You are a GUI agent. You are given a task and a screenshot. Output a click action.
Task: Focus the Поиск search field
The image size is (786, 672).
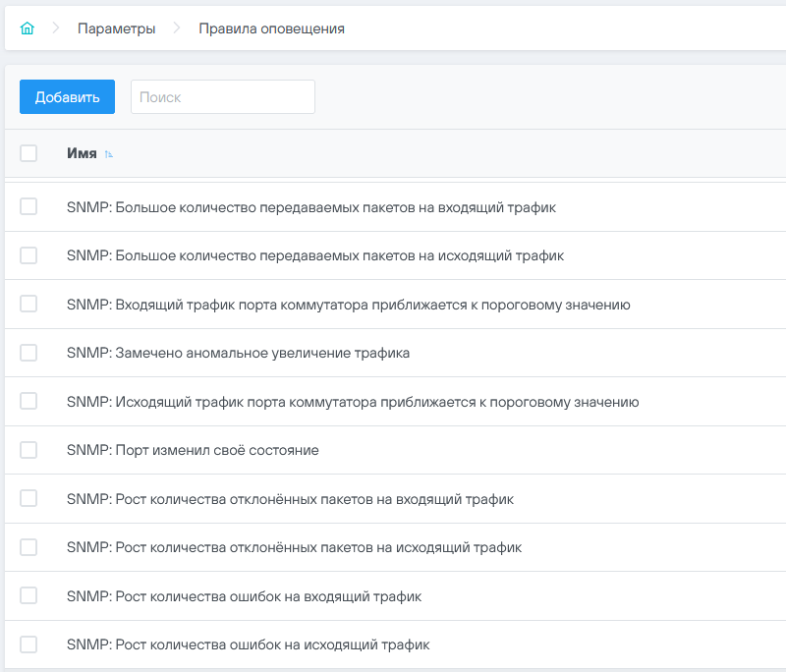(222, 97)
